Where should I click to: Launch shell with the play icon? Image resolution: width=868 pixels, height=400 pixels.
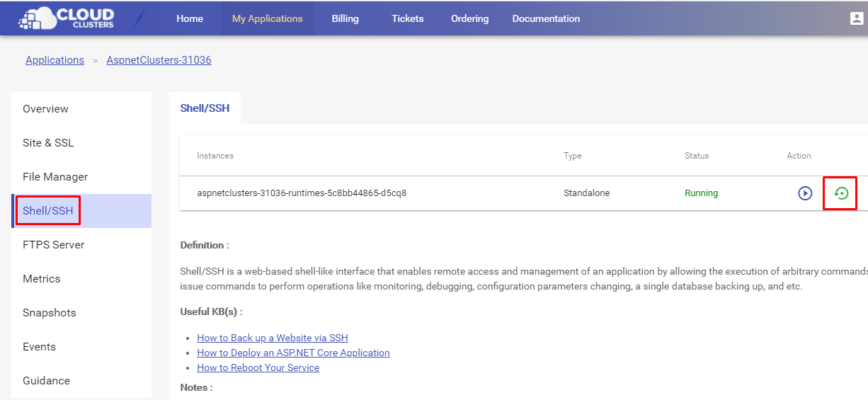pyautogui.click(x=805, y=193)
